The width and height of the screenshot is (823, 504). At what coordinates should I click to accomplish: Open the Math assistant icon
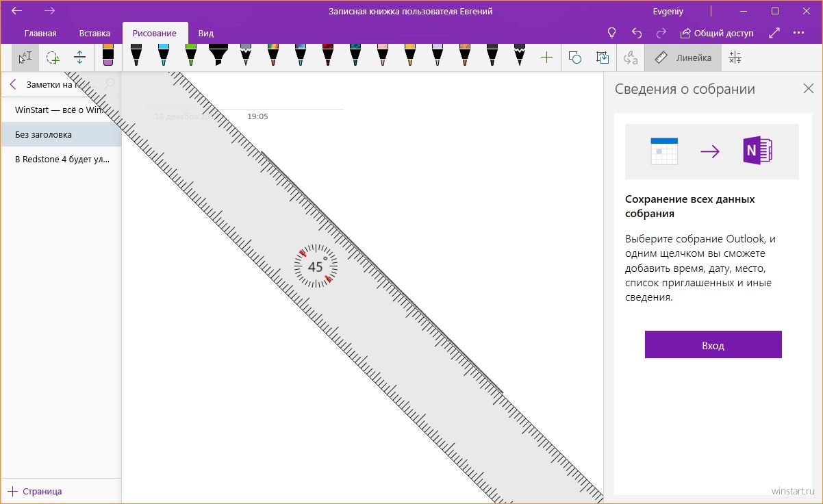coord(735,58)
